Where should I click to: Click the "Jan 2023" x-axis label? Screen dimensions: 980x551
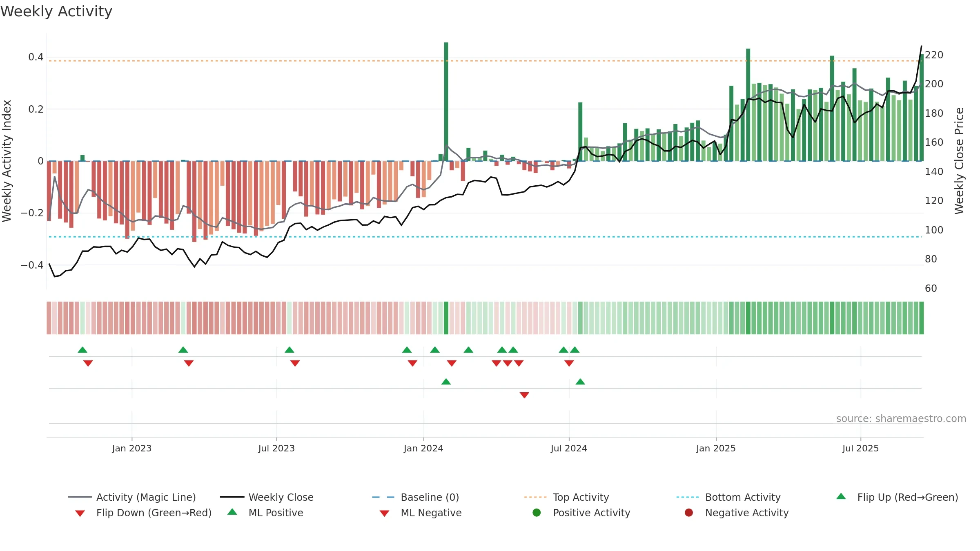(x=132, y=448)
